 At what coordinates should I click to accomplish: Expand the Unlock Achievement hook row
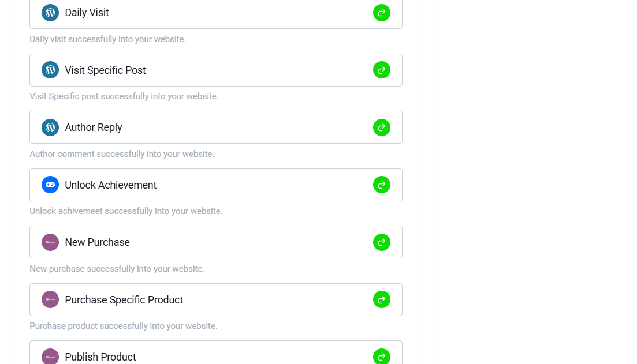[216, 185]
